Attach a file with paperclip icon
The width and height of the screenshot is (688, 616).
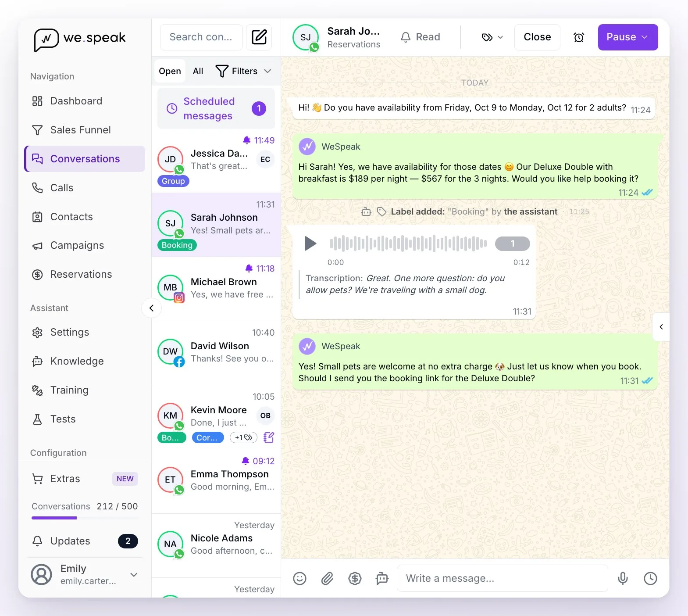[x=327, y=579]
